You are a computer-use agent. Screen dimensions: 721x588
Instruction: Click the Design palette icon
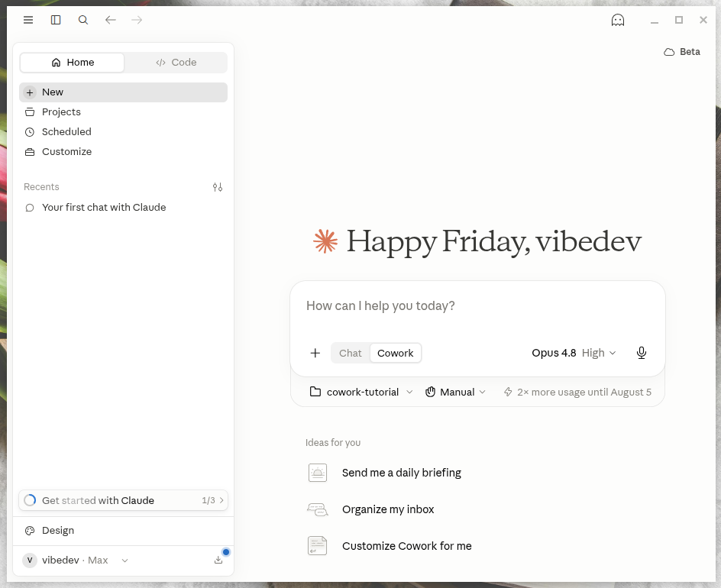tap(30, 531)
